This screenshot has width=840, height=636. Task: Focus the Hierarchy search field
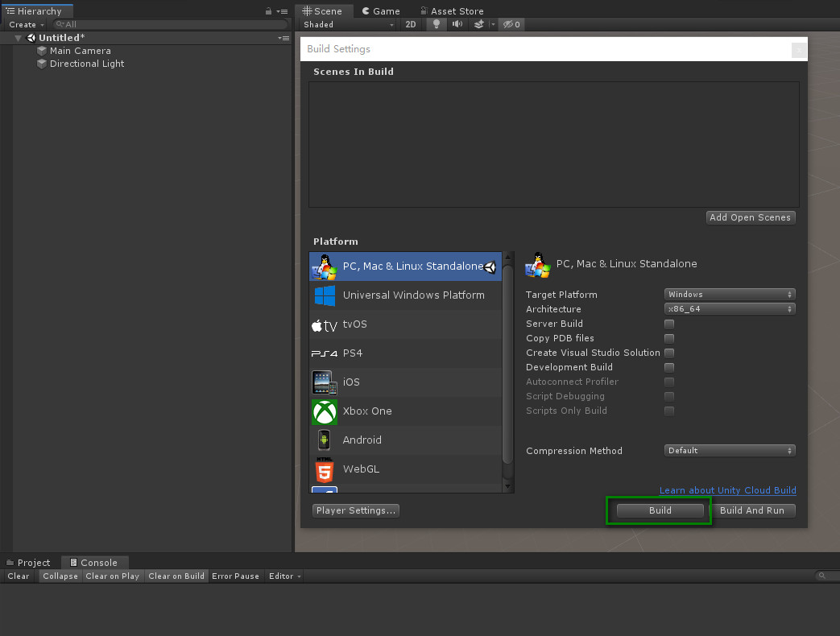pos(171,25)
